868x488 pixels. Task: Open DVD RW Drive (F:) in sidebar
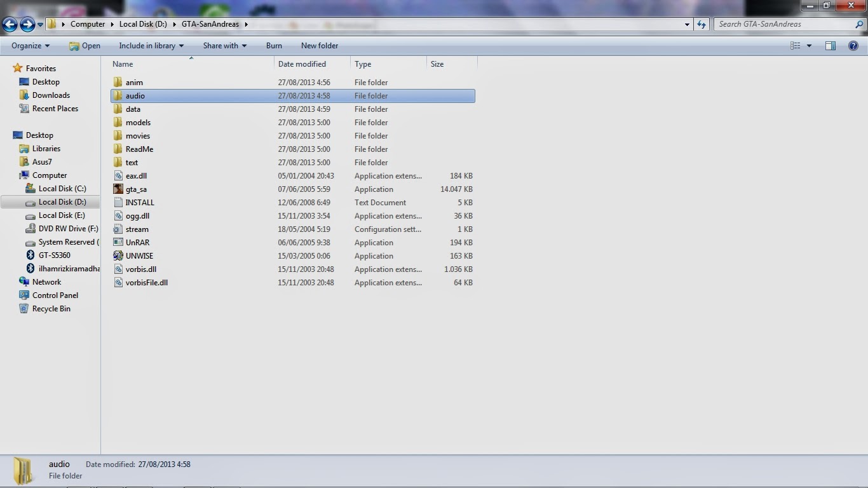(68, 229)
